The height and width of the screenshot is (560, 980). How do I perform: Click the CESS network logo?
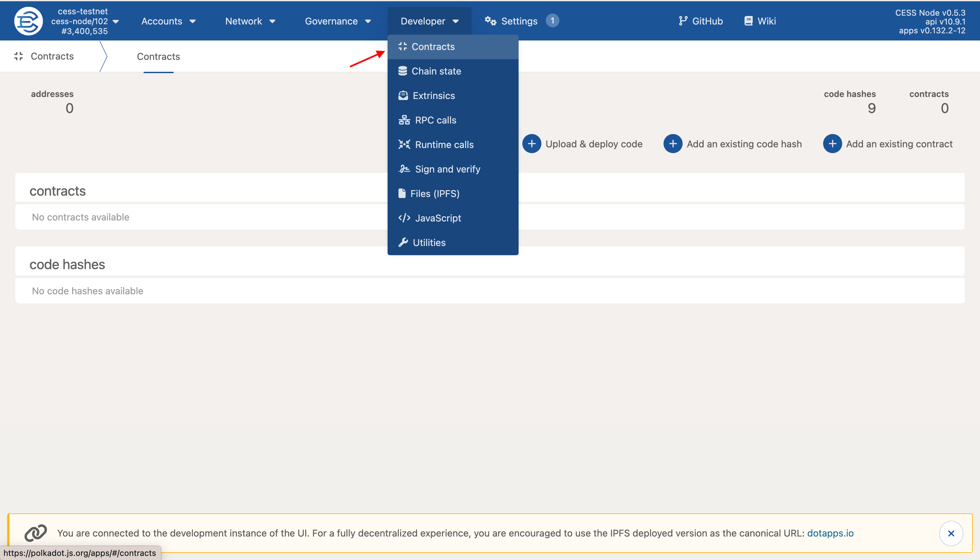point(28,21)
